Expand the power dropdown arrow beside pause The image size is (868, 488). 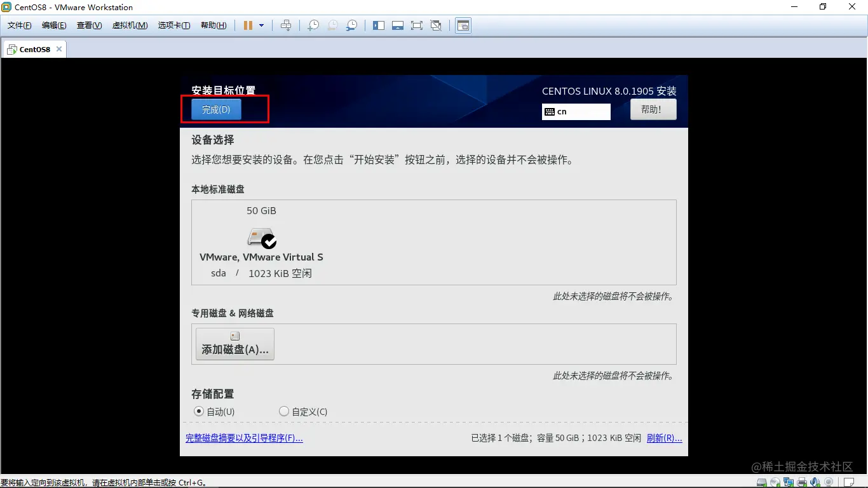point(261,25)
